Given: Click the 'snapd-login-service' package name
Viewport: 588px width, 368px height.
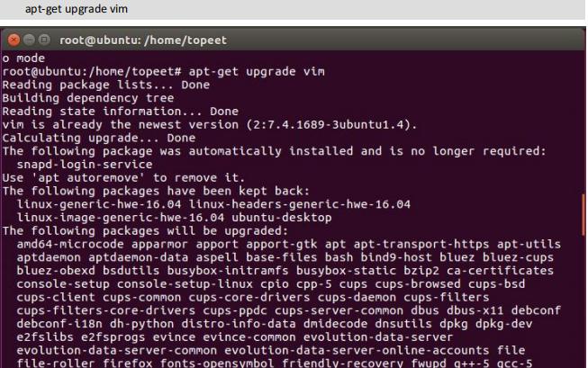Looking at the screenshot, I should pos(85,165).
